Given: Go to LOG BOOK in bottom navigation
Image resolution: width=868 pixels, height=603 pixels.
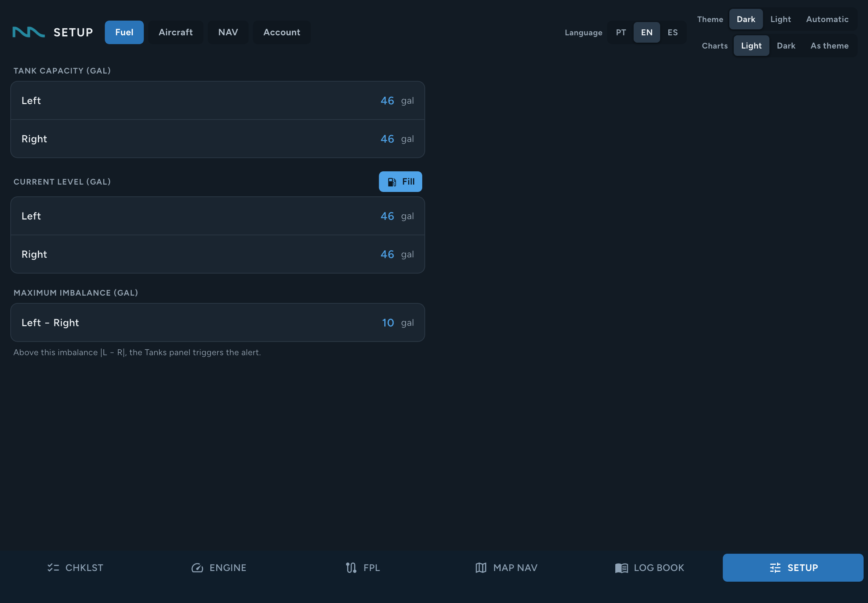Looking at the screenshot, I should (650, 567).
